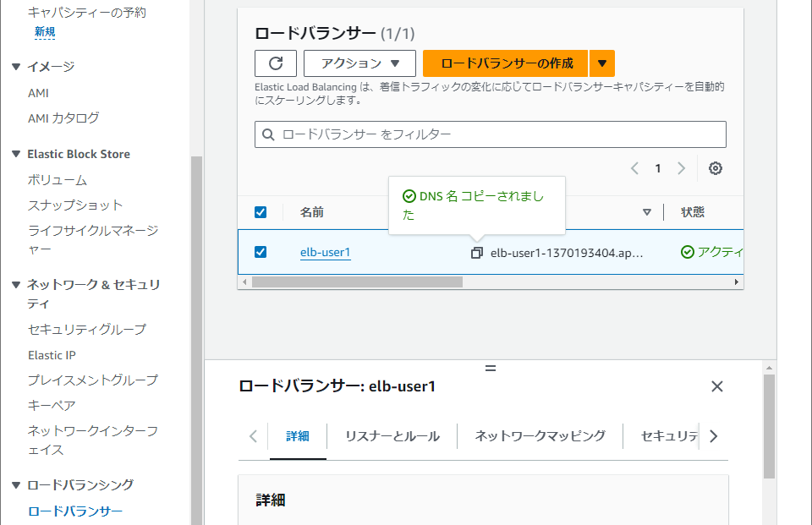
Task: Uncheck the elb-user1 row checkbox
Action: (260, 251)
